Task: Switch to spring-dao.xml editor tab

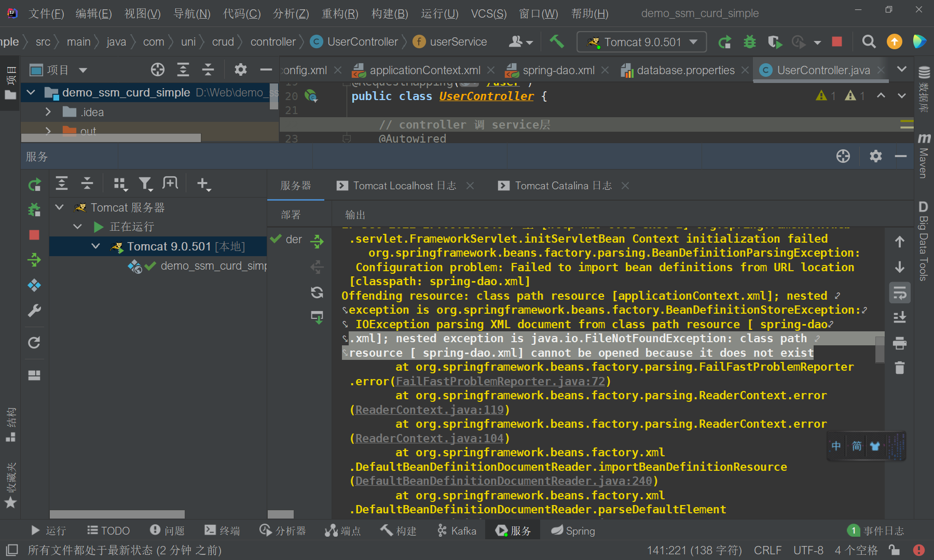Action: 558,70
